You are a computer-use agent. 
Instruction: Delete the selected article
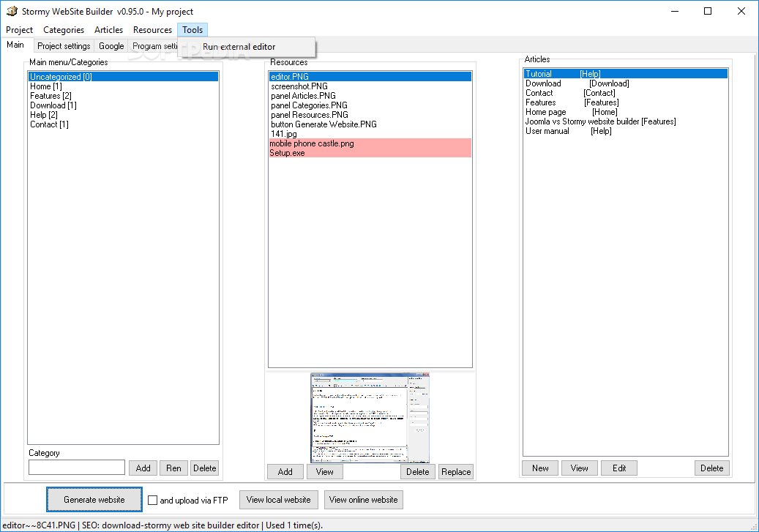(x=712, y=468)
